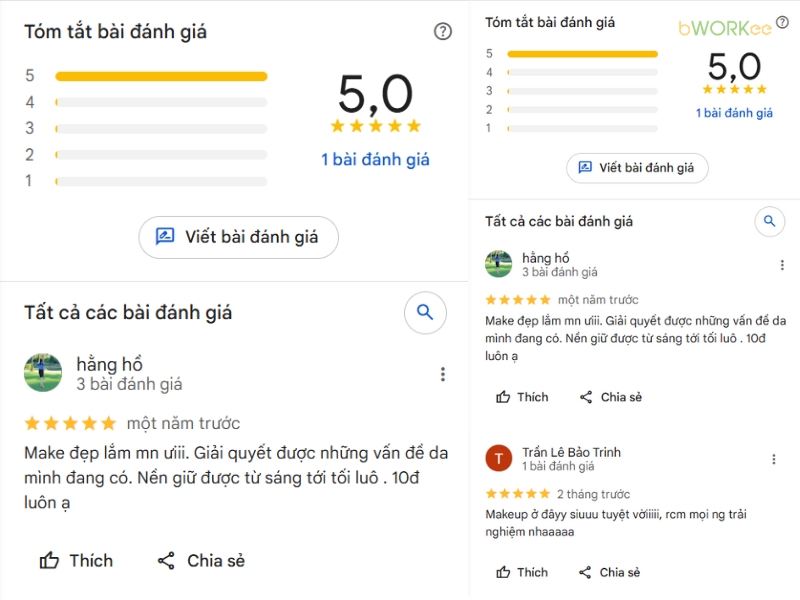
Task: Open more options on hằng hổ's right-panel review
Action: [782, 265]
